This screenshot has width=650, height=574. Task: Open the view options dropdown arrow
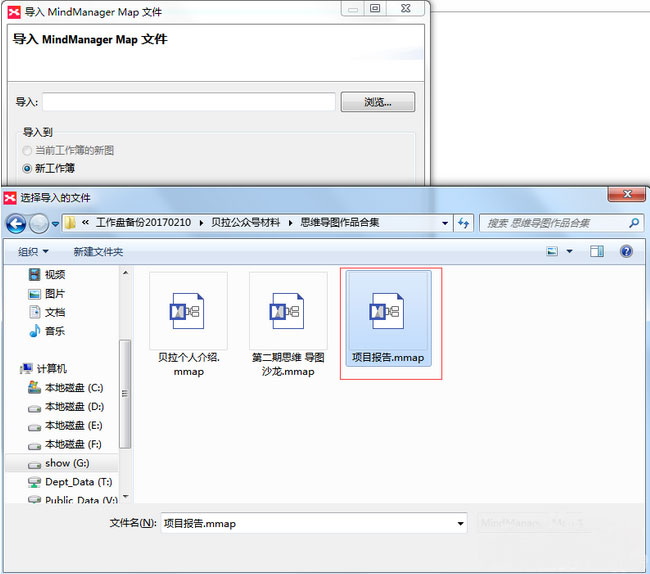[x=570, y=251]
